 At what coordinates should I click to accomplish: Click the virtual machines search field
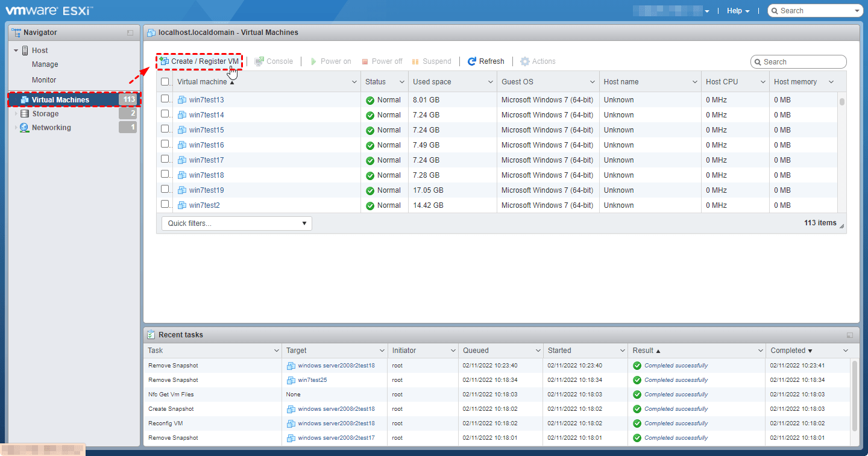point(803,62)
